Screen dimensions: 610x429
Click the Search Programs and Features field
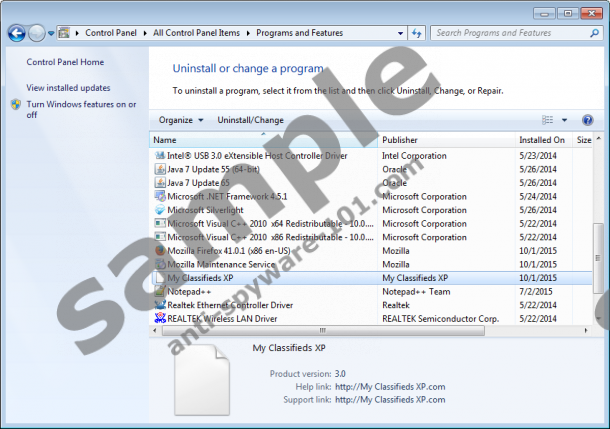click(510, 33)
